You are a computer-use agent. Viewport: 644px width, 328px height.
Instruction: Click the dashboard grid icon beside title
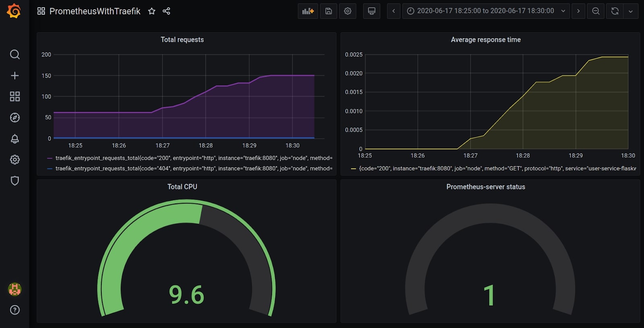(41, 11)
